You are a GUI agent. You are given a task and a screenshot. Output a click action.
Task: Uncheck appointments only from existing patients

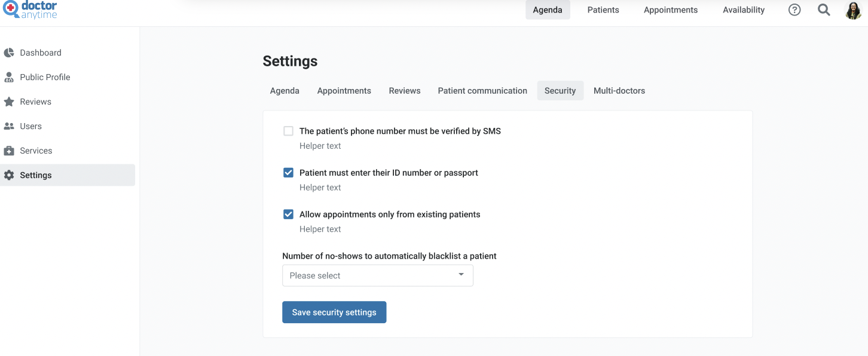coord(288,214)
